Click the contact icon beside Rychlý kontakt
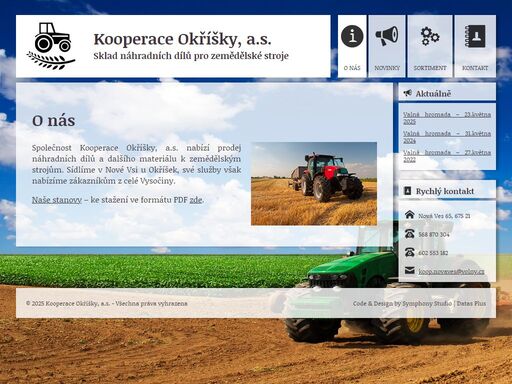 [x=407, y=191]
